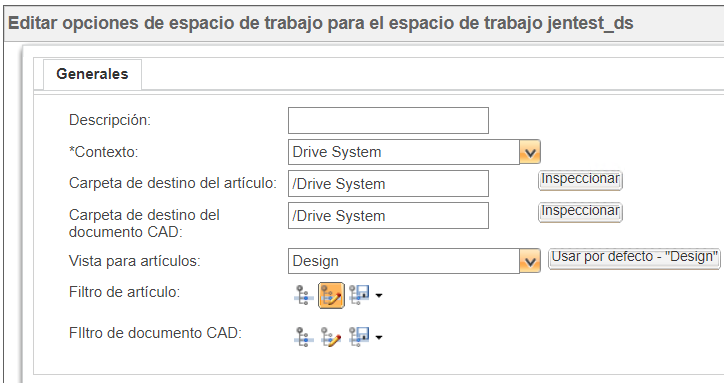This screenshot has height=383, width=724.
Task: Click the saved filters icon in Filtro de artículo row
Action: coord(359,295)
